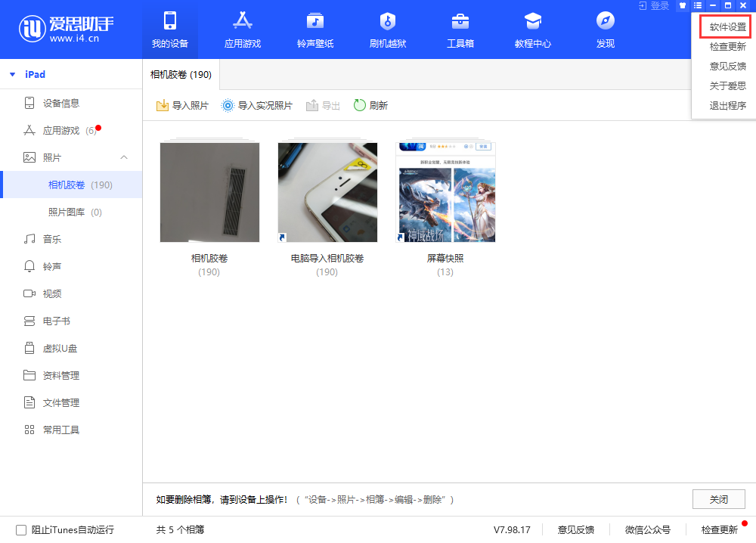Screen dimensions: 756x543
Task: Click the 导入照片 import photos icon
Action: click(x=162, y=106)
